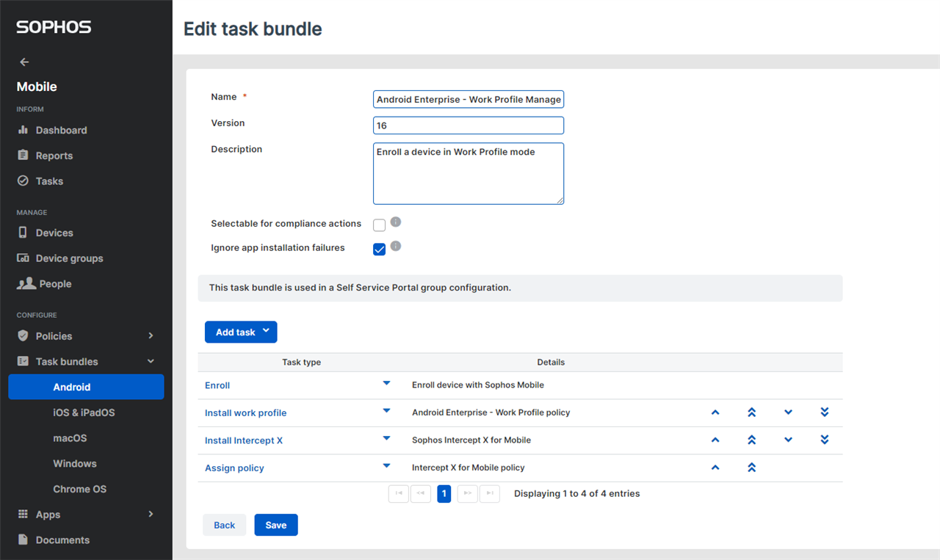The width and height of the screenshot is (940, 560).
Task: Click the Description text area
Action: pyautogui.click(x=469, y=173)
